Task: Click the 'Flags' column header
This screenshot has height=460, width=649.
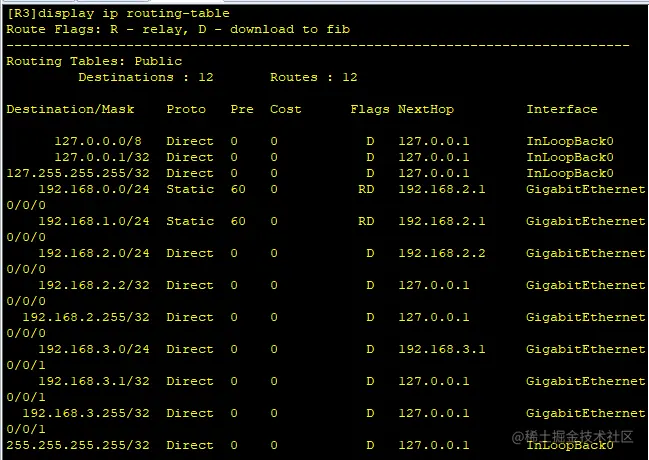Action: point(370,109)
